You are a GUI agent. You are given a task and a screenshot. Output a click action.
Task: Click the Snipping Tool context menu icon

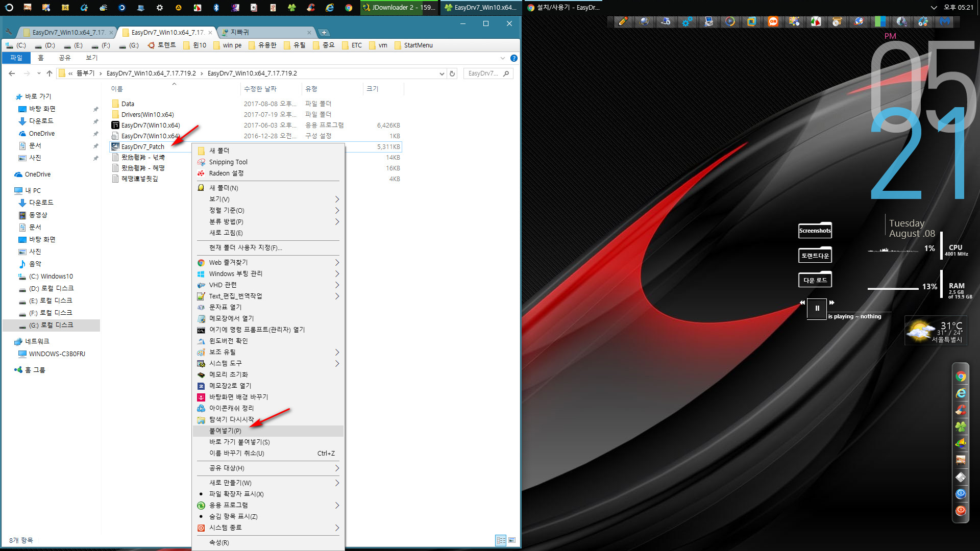[201, 162]
